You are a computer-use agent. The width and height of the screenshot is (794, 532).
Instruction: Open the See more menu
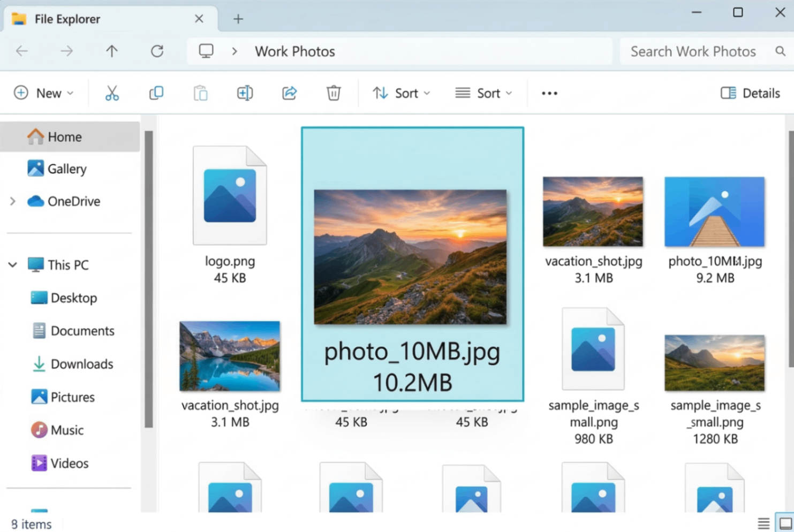click(549, 93)
